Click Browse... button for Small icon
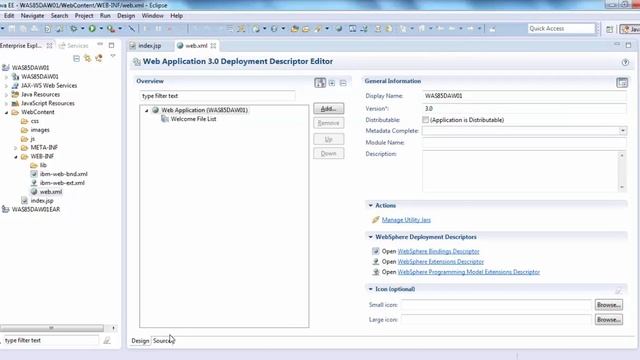 [609, 305]
